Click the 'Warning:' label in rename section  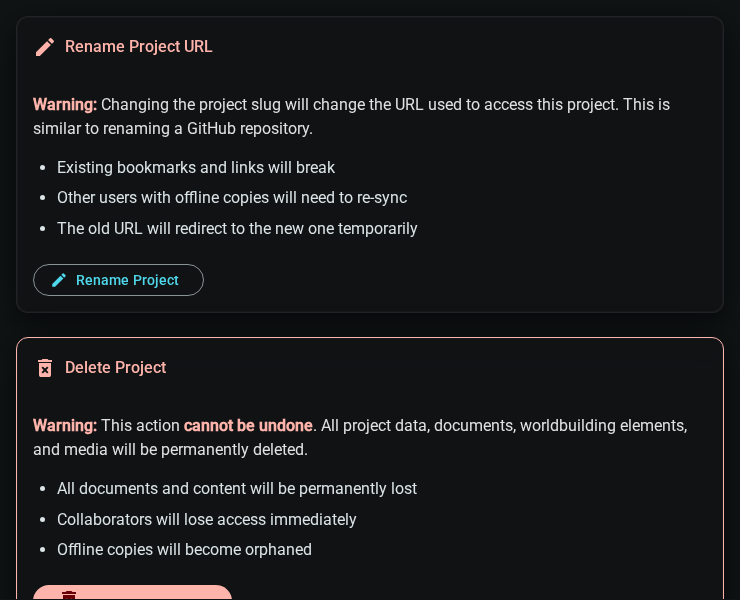[65, 104]
